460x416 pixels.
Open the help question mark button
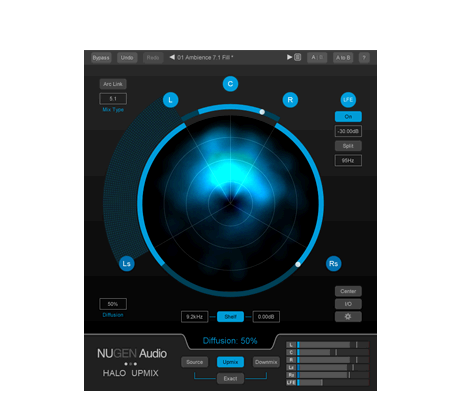tap(364, 58)
